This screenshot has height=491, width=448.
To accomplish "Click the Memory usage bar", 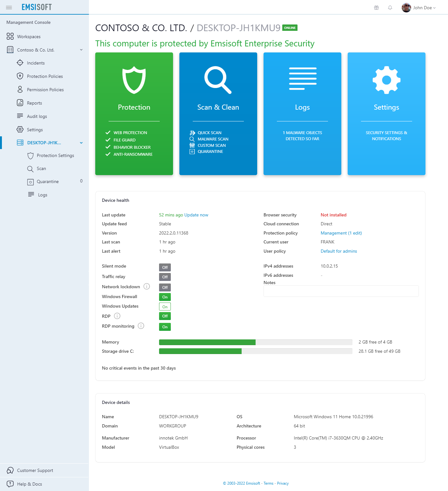I will (x=256, y=342).
